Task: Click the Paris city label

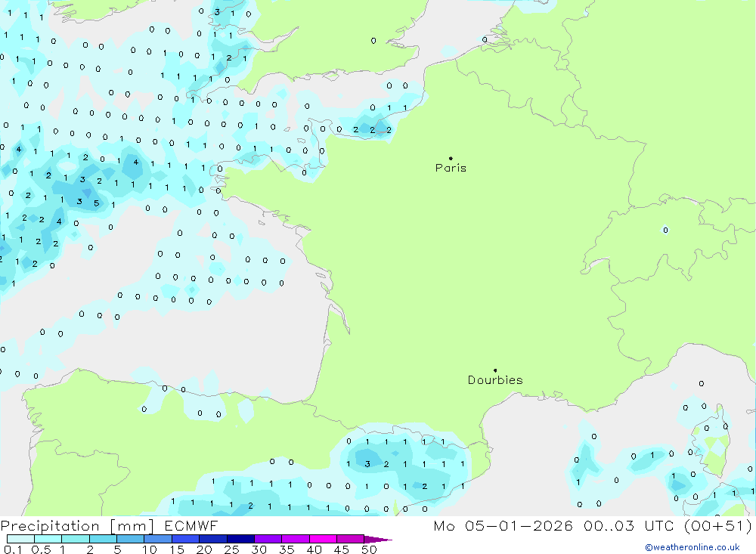Action: pos(451,168)
